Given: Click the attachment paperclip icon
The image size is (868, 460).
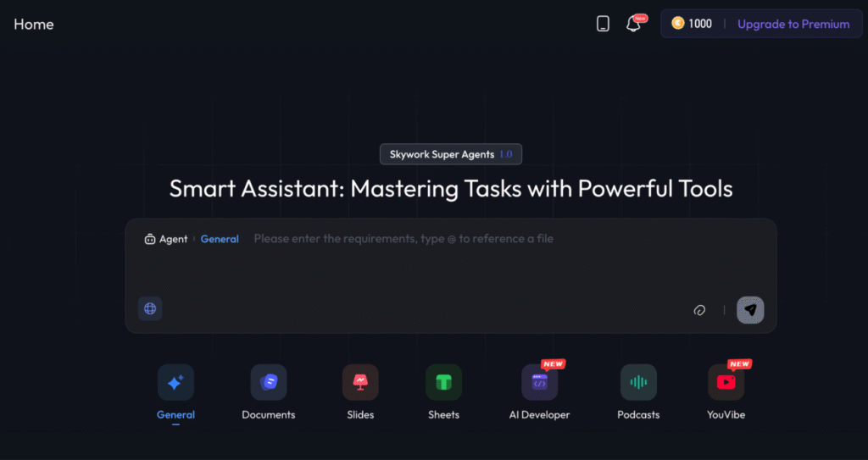Looking at the screenshot, I should (699, 310).
